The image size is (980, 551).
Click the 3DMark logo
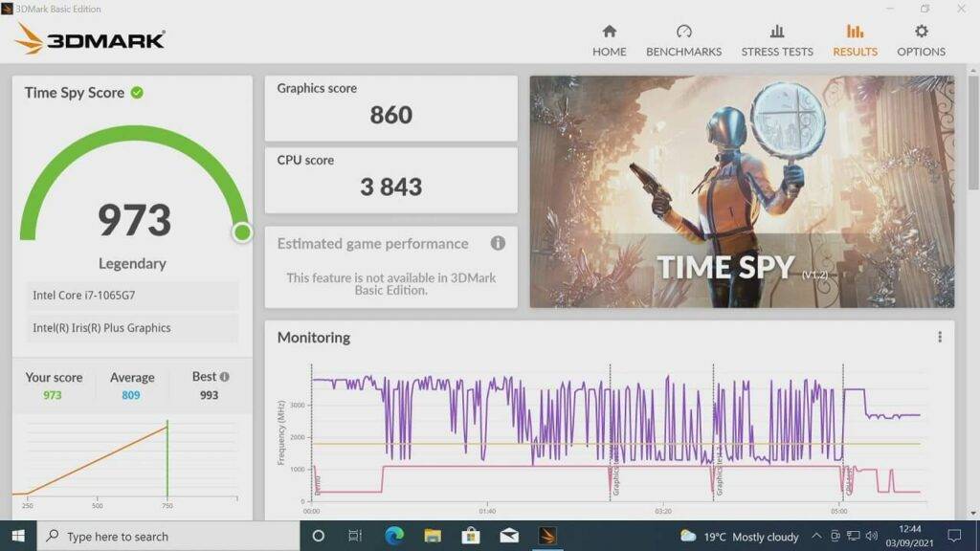click(90, 38)
